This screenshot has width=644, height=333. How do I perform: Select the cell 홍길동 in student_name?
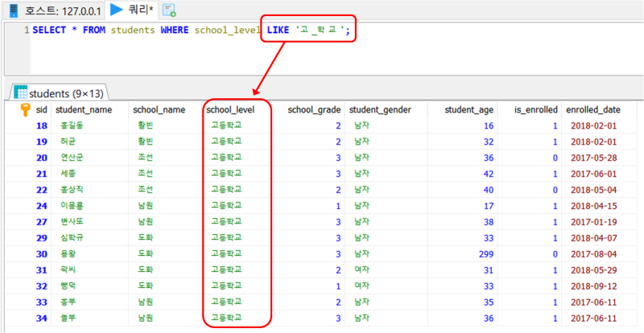(x=72, y=125)
